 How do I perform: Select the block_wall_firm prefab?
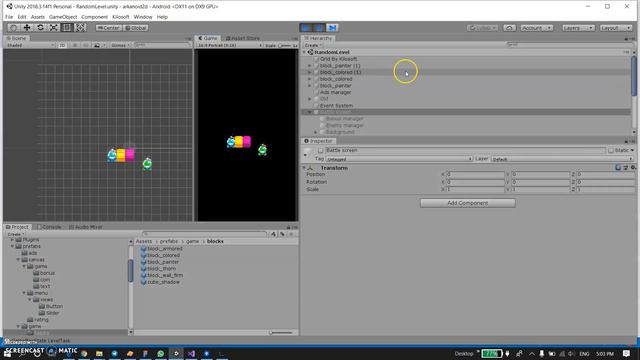165,276
